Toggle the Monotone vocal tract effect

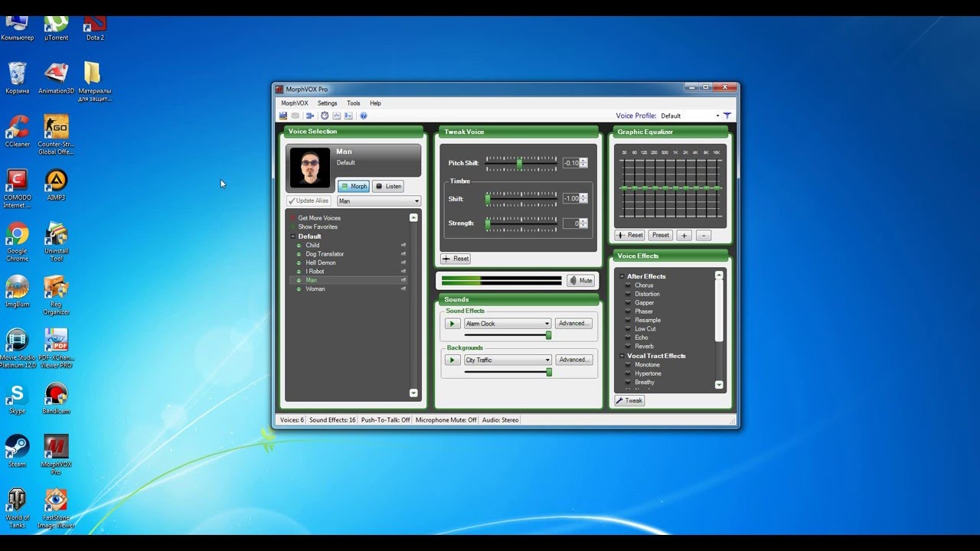tap(647, 364)
